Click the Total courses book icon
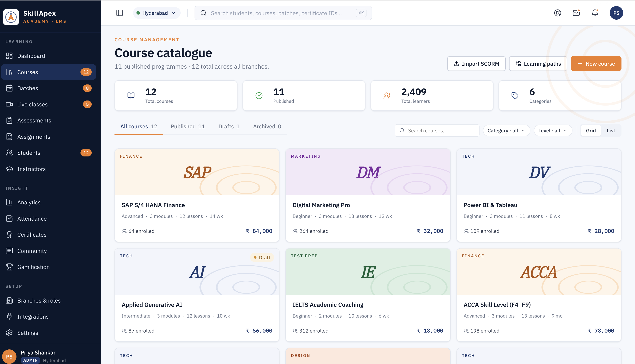This screenshot has height=364, width=635. [131, 95]
